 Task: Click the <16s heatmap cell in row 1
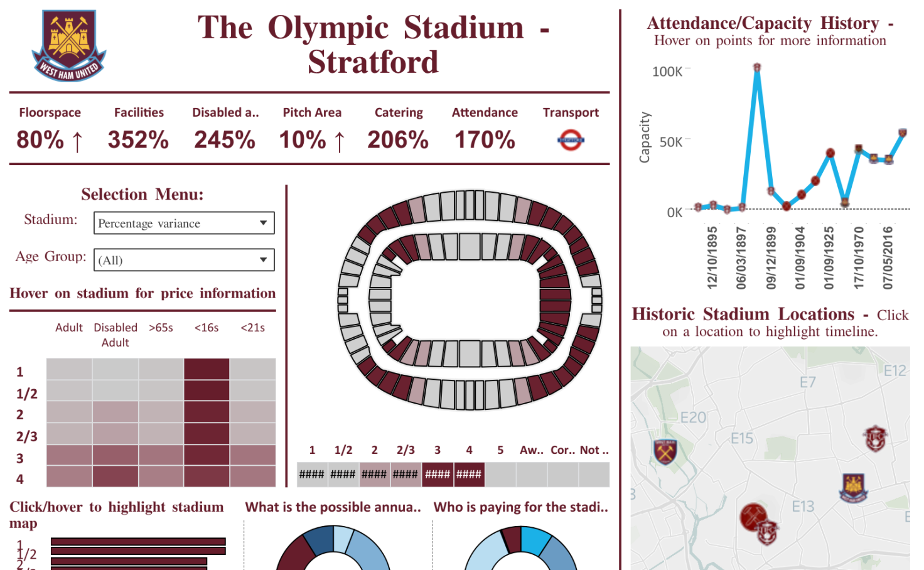tap(207, 369)
